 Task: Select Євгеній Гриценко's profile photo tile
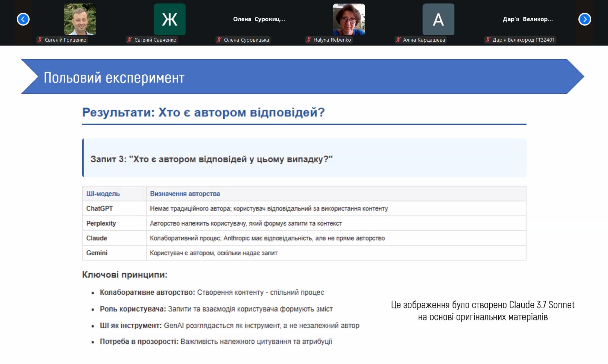coord(80,19)
